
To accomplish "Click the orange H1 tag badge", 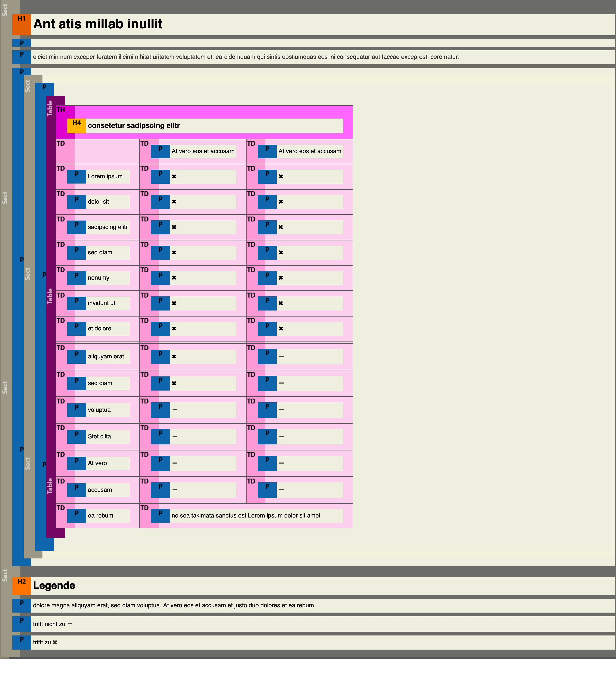I will (x=22, y=24).
